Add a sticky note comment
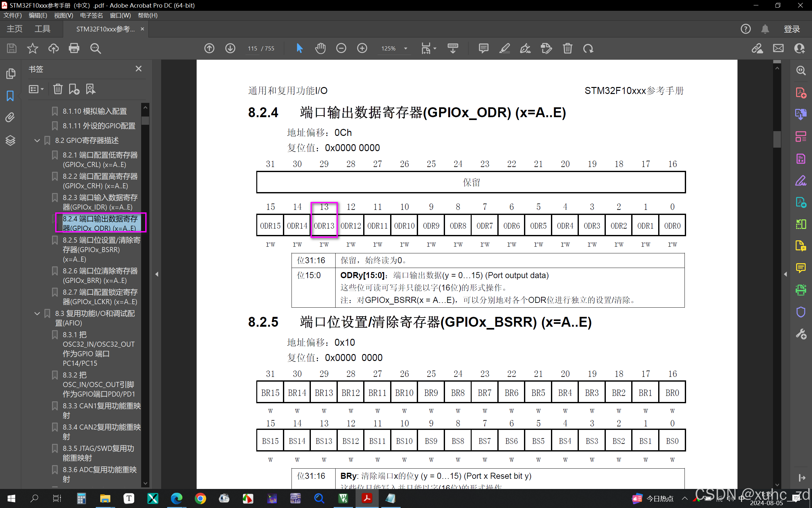Image resolution: width=812 pixels, height=508 pixels. tap(483, 48)
